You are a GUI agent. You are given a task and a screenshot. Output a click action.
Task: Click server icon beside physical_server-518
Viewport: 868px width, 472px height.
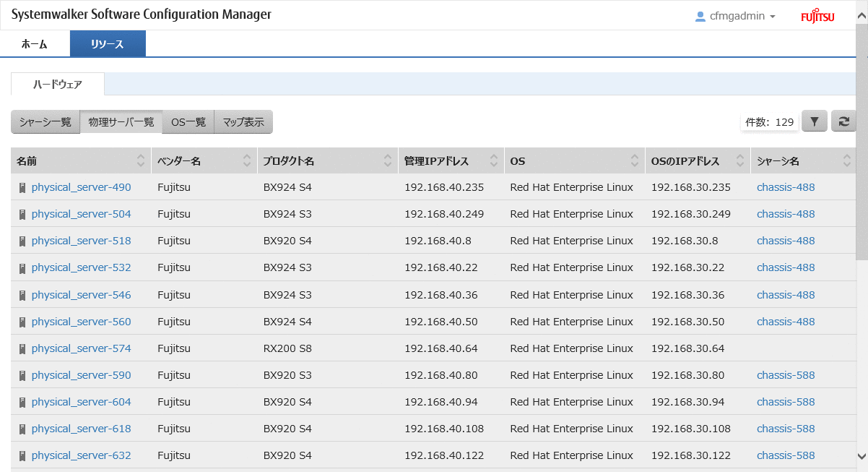click(22, 241)
